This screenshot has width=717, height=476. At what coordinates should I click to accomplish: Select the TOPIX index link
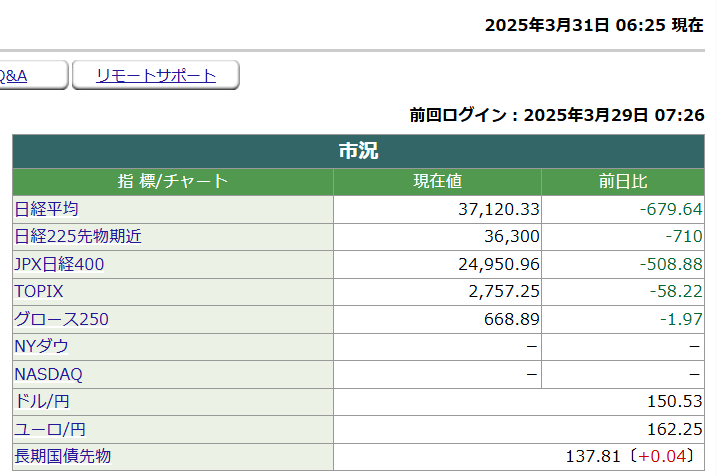[39, 292]
